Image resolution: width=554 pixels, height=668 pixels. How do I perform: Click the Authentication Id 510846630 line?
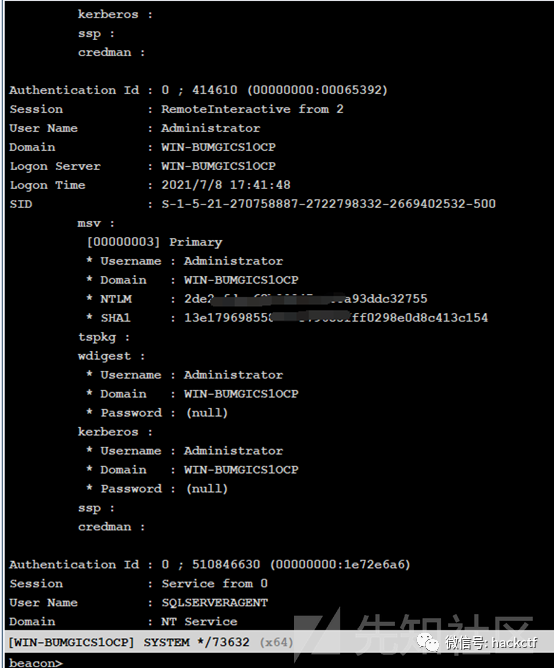click(209, 564)
